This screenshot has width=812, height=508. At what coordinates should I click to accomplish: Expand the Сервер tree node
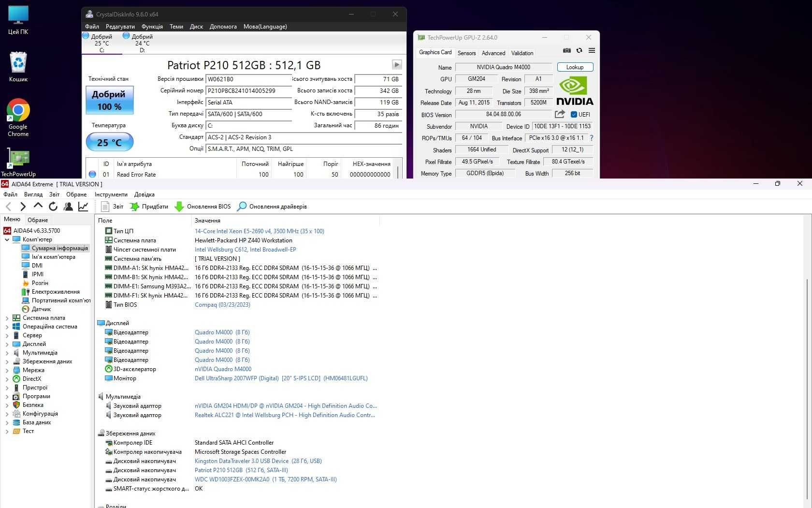pyautogui.click(x=7, y=335)
